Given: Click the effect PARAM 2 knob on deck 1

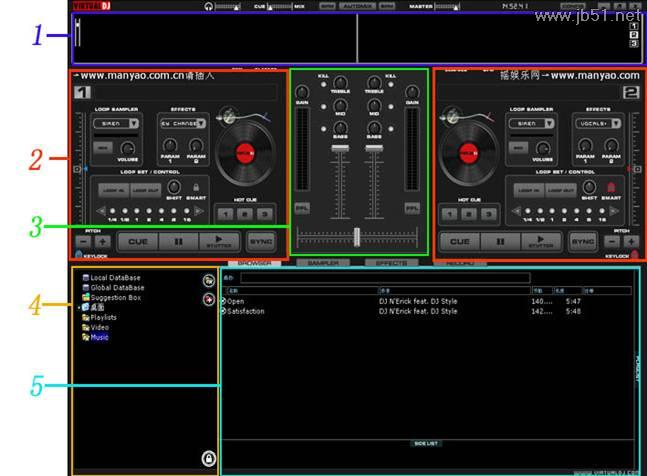Looking at the screenshot, I should click(x=196, y=145).
